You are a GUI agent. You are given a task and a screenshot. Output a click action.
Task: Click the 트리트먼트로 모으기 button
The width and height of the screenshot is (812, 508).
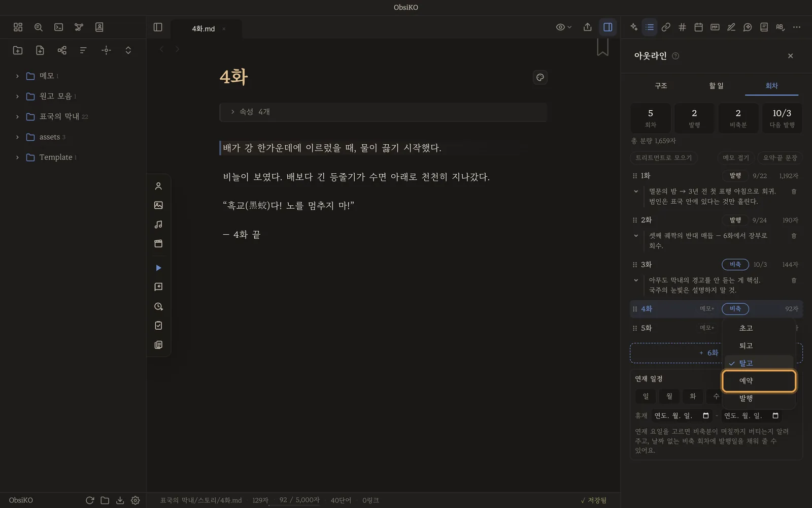pyautogui.click(x=664, y=158)
